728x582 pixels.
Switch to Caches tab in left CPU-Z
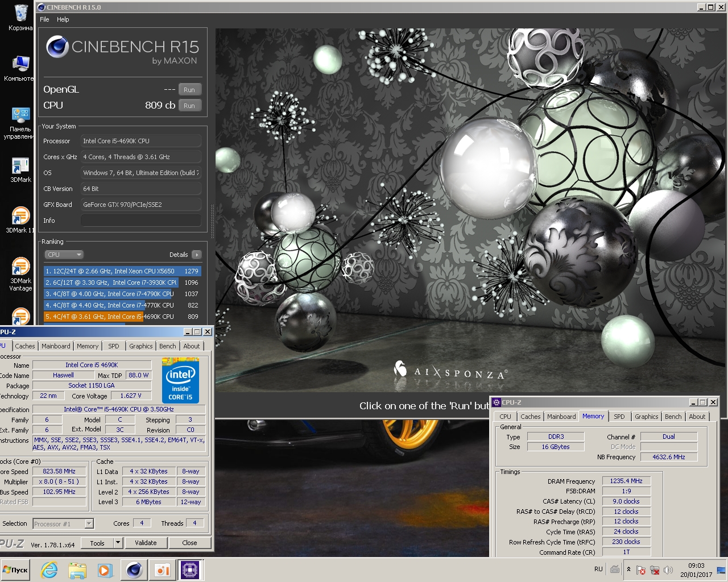tap(25, 346)
